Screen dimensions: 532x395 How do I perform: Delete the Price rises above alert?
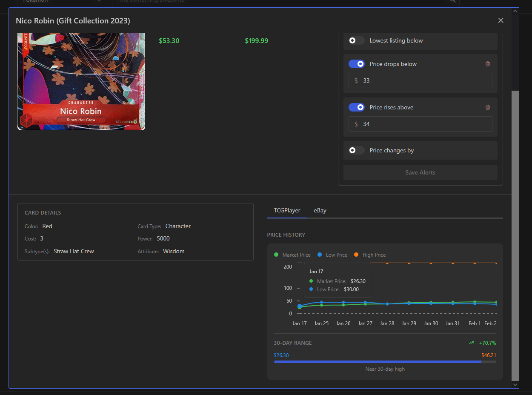[x=488, y=107]
